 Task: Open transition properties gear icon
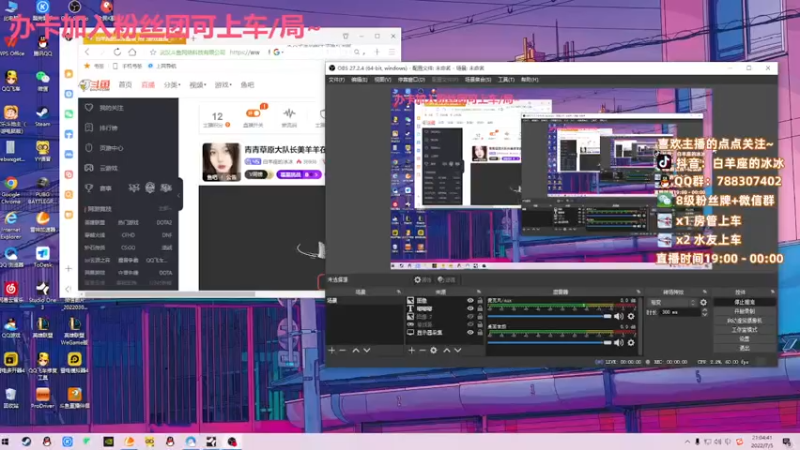point(704,303)
